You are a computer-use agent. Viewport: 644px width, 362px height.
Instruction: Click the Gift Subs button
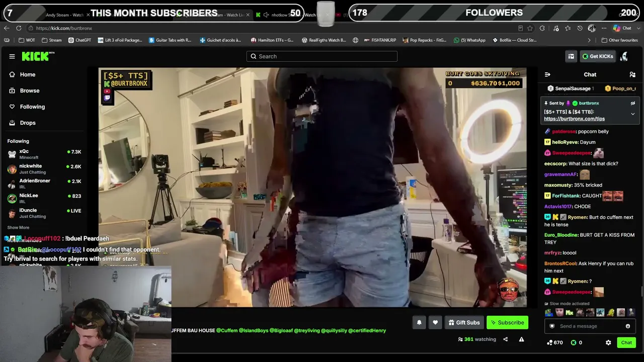click(463, 322)
